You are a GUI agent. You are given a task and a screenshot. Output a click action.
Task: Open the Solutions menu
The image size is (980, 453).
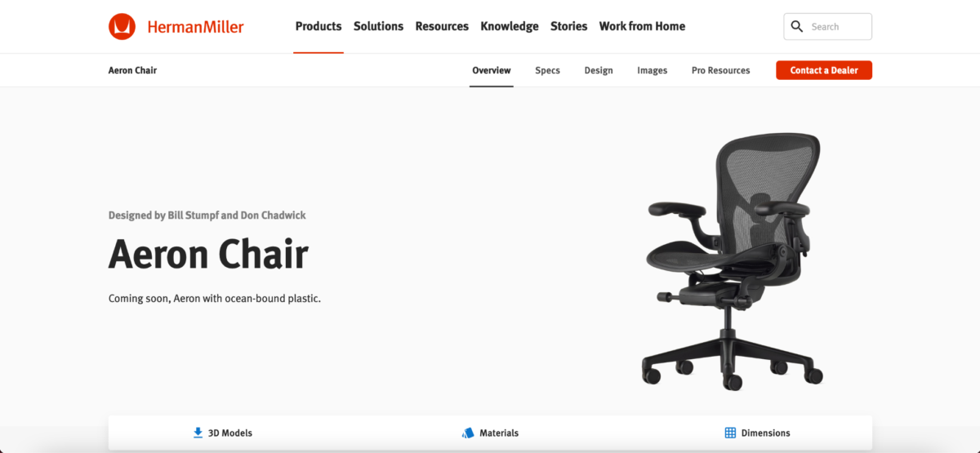tap(378, 26)
